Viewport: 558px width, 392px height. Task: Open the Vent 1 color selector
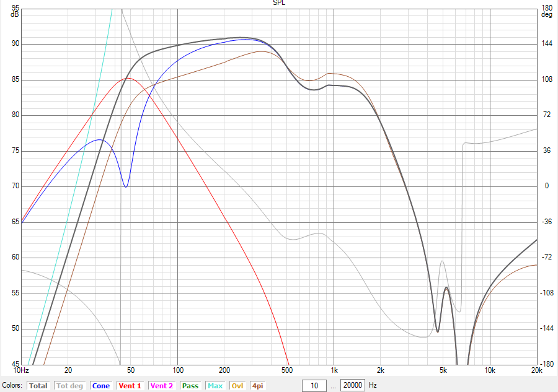130,386
